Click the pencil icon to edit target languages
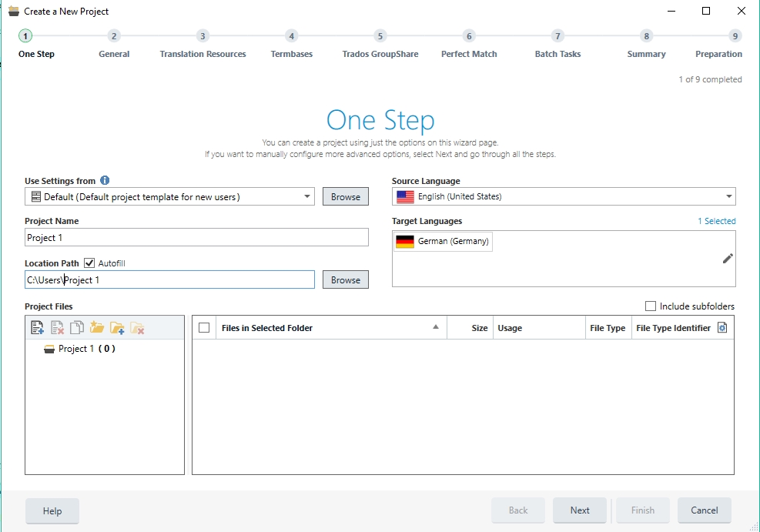 pyautogui.click(x=728, y=259)
